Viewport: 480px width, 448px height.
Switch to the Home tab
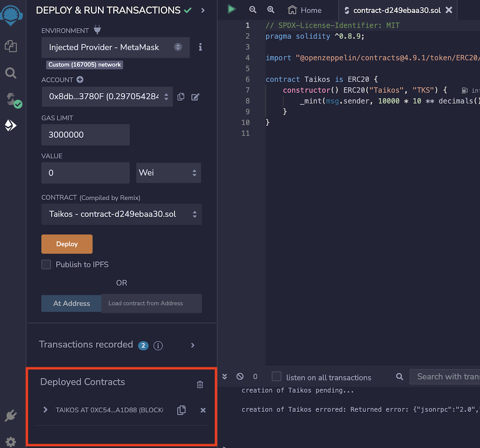coord(305,10)
